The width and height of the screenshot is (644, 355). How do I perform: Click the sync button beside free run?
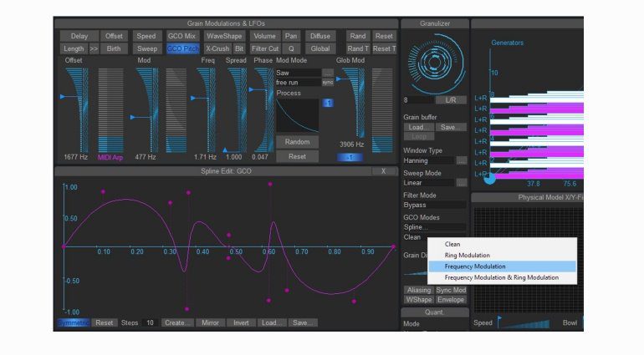coord(328,83)
